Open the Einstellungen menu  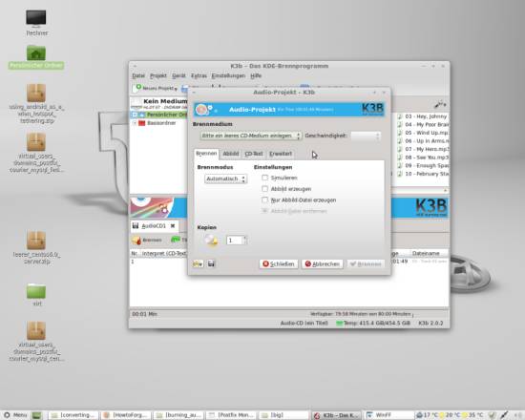coord(228,75)
